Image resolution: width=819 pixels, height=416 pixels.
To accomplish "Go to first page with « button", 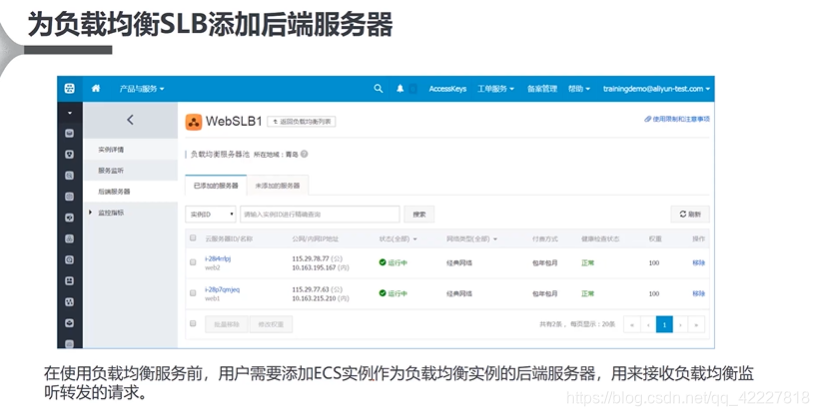I will pos(632,325).
